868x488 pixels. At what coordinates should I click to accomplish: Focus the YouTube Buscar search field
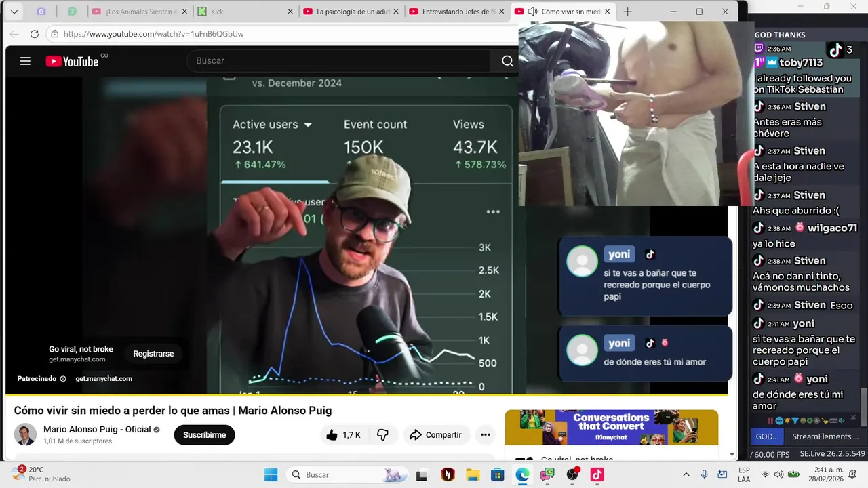pos(339,61)
